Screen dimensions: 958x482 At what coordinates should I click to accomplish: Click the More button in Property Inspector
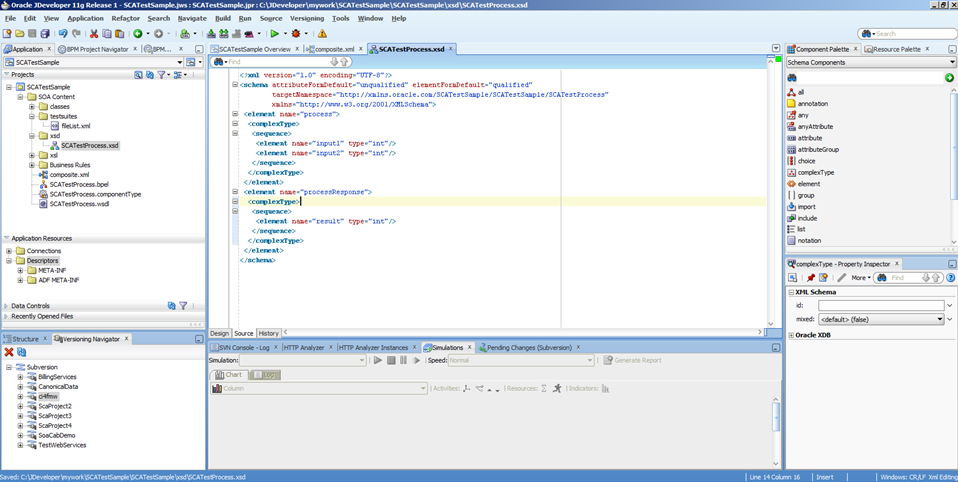coord(860,278)
